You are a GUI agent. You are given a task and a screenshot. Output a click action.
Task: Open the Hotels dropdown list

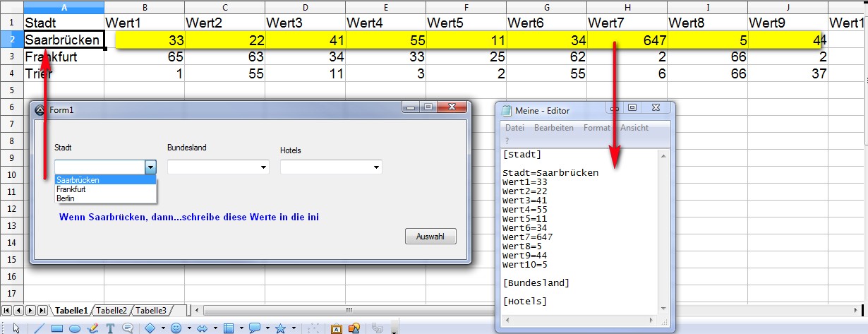377,167
